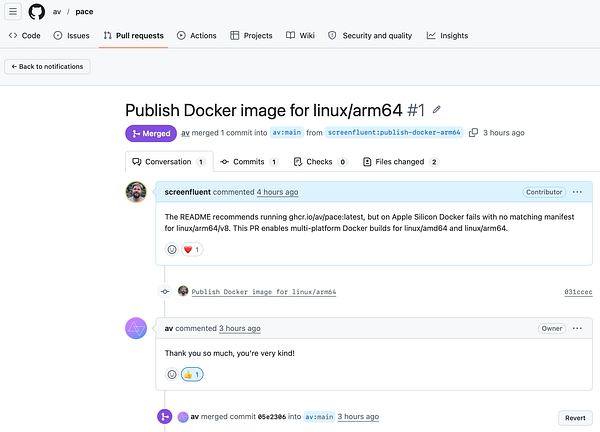This screenshot has height=432, width=600.
Task: Open the av:main base branch link in header
Action: coord(287,132)
